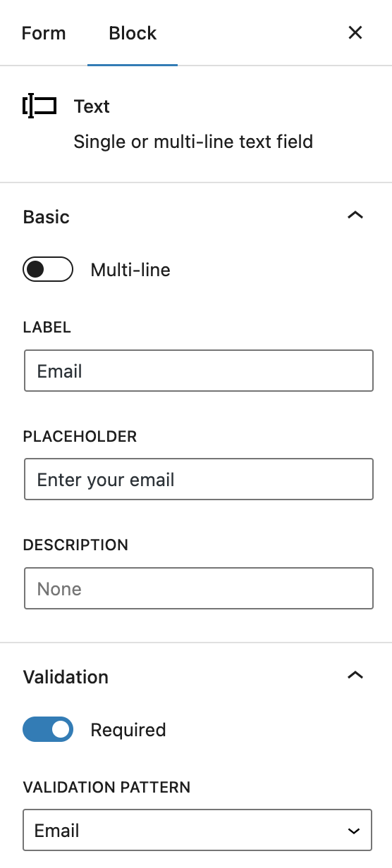Image resolution: width=392 pixels, height=868 pixels.
Task: Click the PLACEHOLDER caption text
Action: (x=80, y=437)
